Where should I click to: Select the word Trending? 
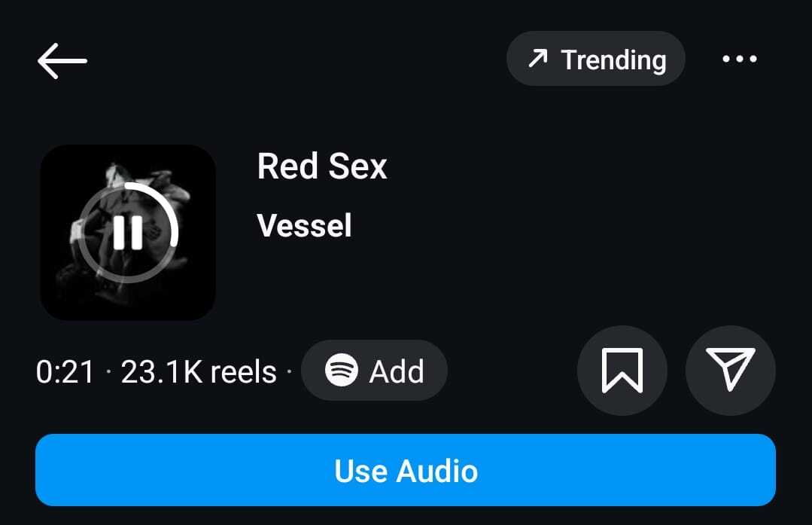613,60
